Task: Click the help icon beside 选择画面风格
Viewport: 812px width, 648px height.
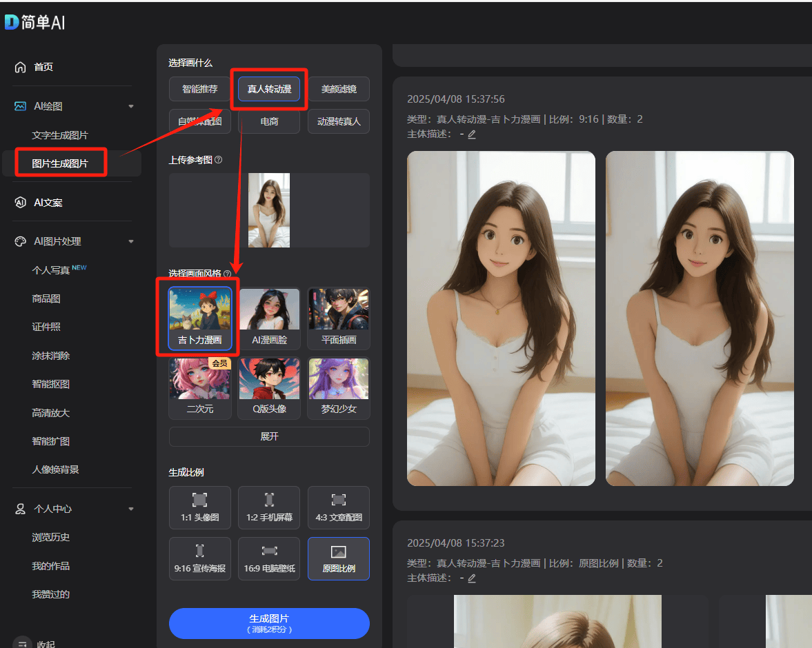Action: pyautogui.click(x=228, y=274)
